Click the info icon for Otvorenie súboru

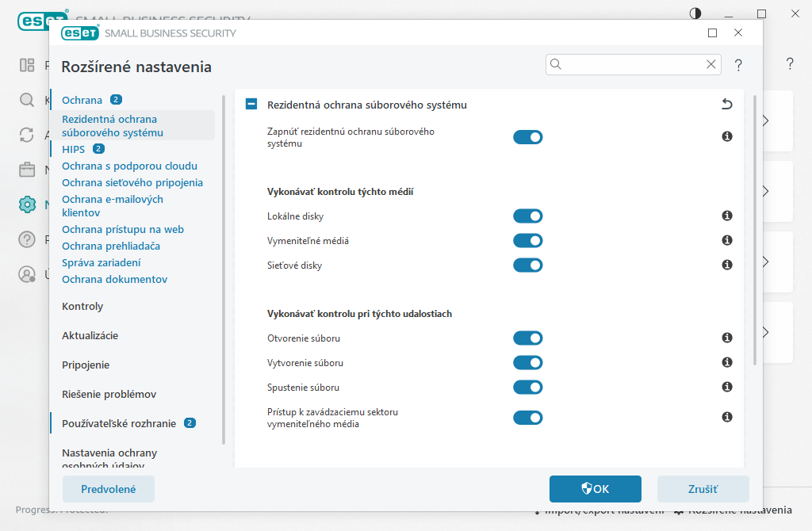[726, 338]
